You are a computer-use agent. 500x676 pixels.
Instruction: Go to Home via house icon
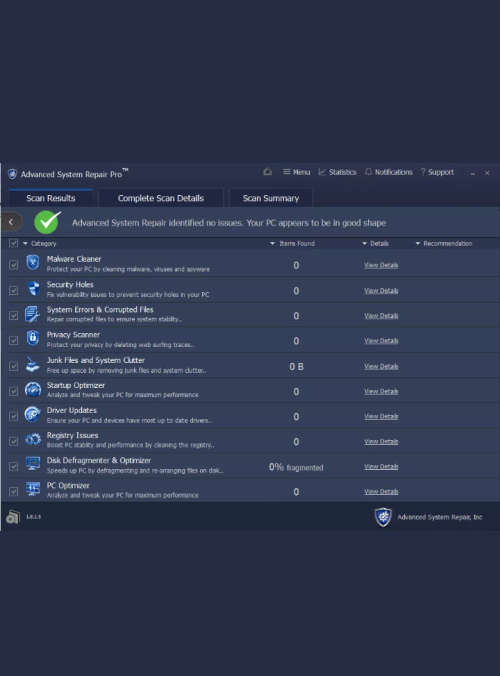coord(268,172)
